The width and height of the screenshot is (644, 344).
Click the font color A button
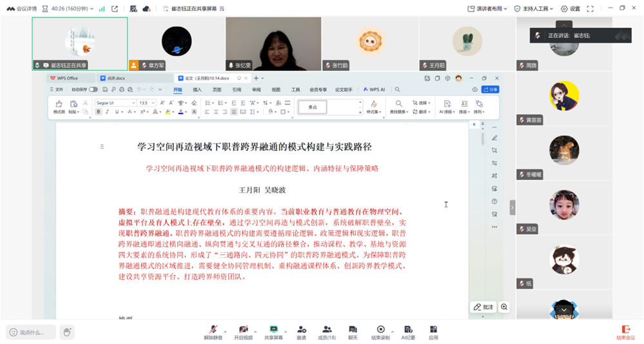[x=181, y=111]
